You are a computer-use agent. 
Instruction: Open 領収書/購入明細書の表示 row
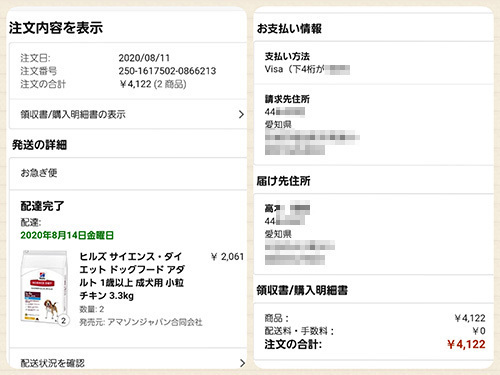pyautogui.click(x=128, y=114)
